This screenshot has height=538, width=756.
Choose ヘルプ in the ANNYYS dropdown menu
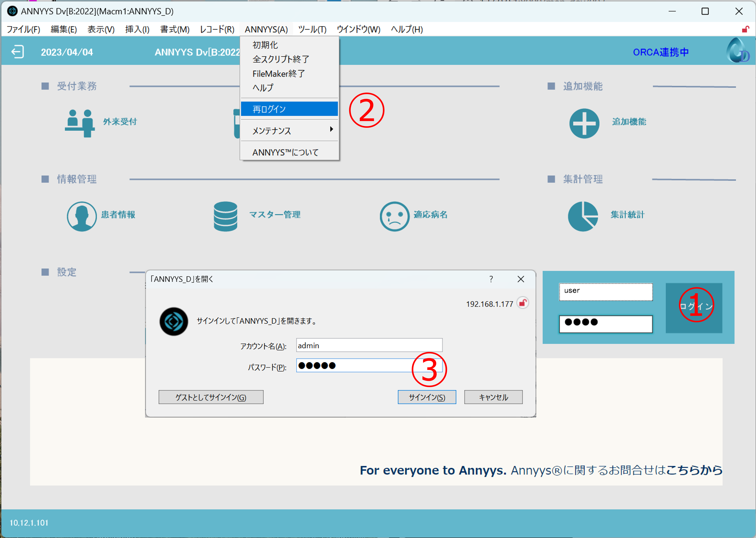tap(289, 87)
